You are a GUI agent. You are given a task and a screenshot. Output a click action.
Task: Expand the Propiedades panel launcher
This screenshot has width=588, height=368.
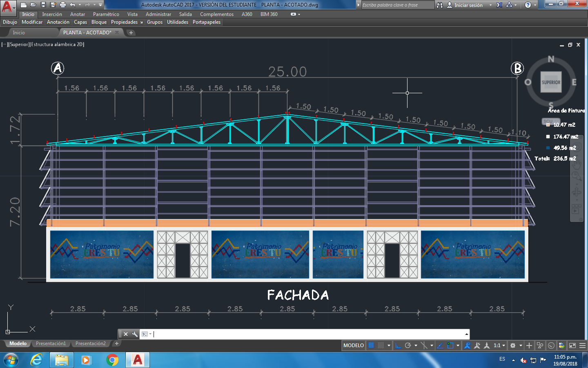tap(142, 22)
